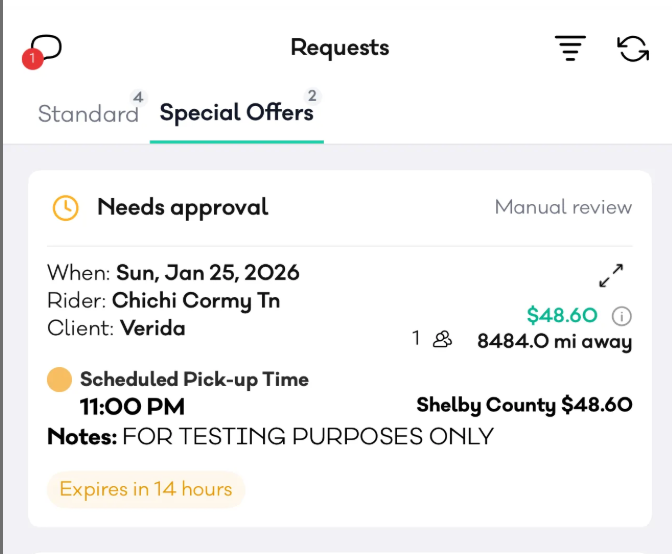Click the passenger count icon
672x554 pixels.
(442, 339)
